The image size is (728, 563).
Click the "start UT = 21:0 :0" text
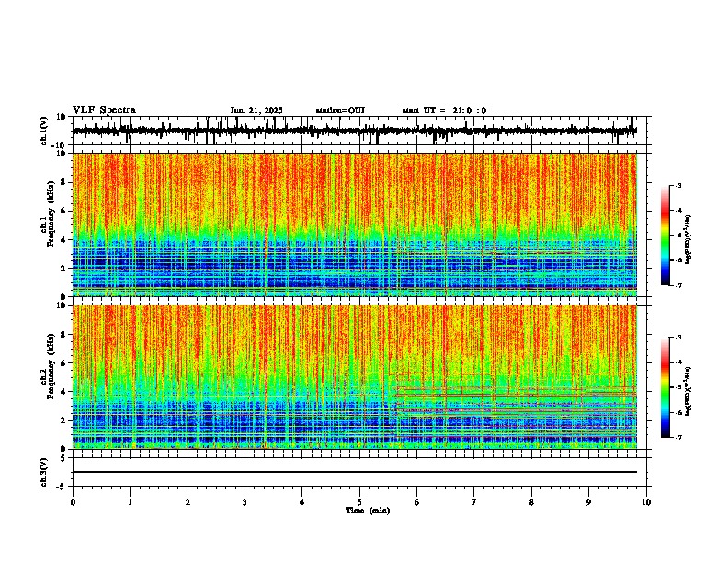(x=444, y=110)
